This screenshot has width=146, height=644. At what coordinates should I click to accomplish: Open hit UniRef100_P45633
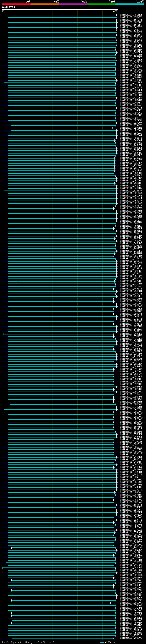tap(131, 80)
